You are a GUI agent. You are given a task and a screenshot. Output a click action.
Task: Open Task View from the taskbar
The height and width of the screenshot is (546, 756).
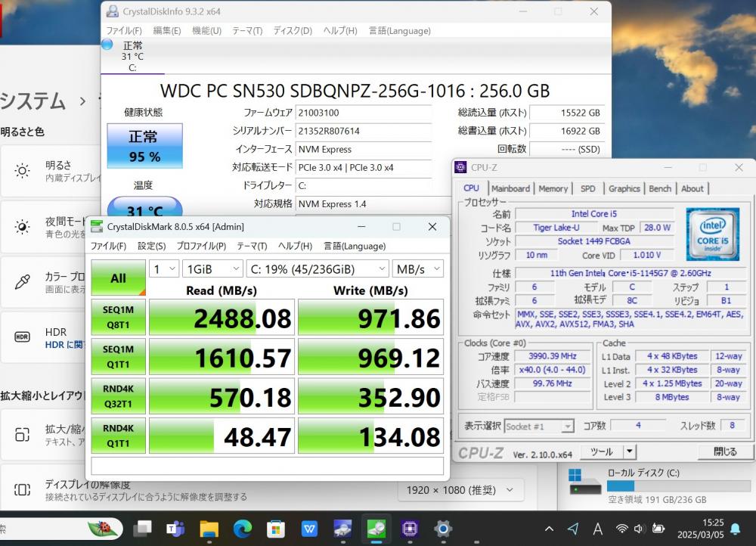(x=143, y=529)
